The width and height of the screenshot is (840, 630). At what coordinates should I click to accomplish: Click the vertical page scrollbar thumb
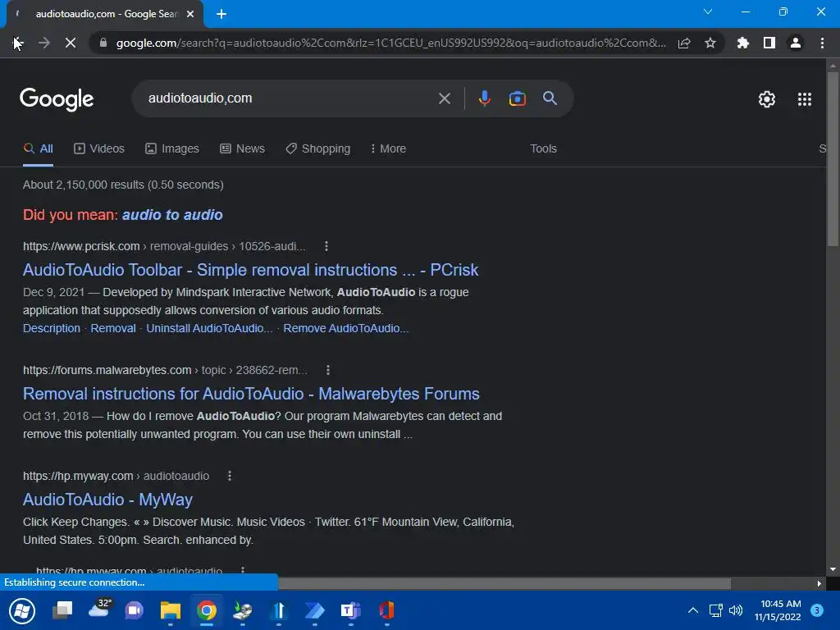point(833,159)
